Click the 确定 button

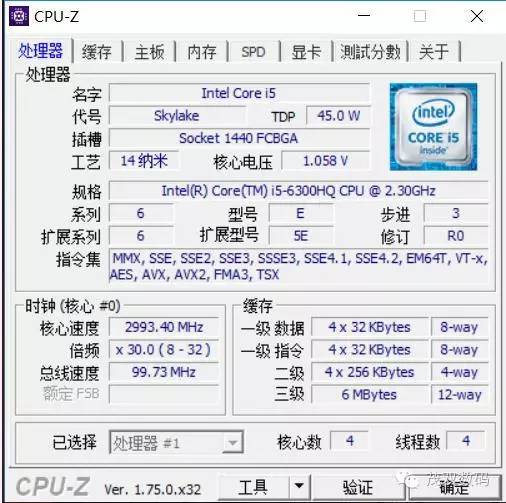[x=455, y=487]
